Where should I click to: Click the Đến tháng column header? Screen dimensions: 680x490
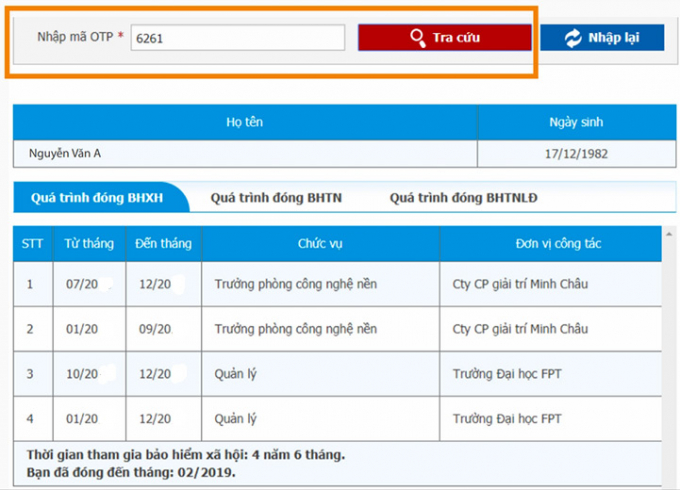(164, 244)
